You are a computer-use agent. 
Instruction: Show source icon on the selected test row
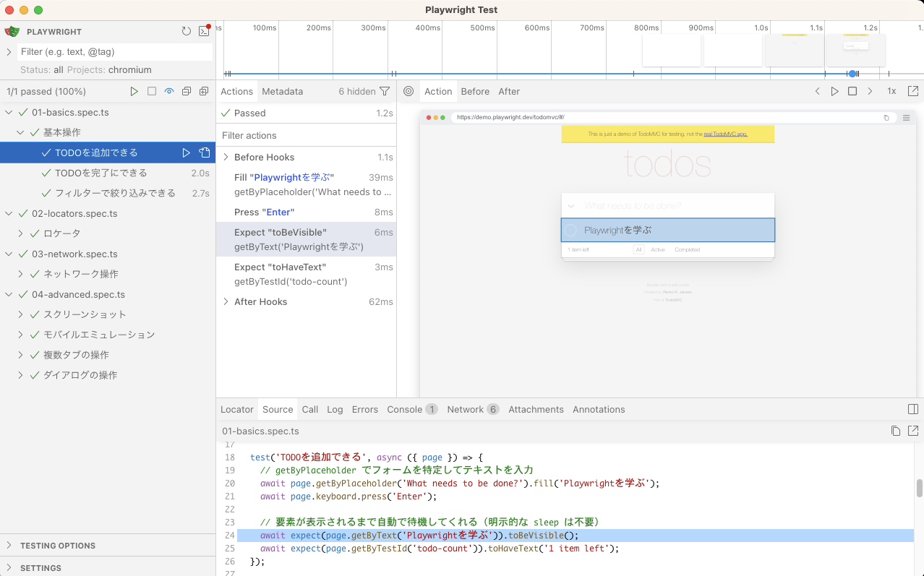click(205, 152)
